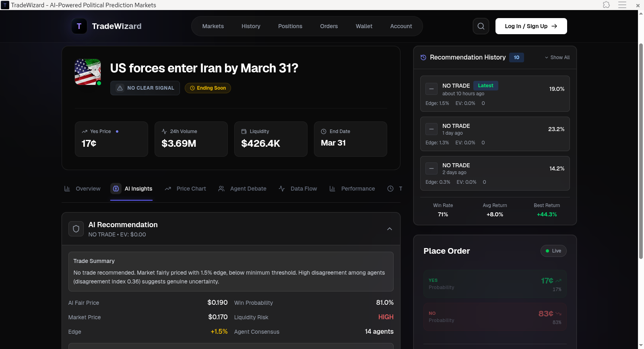Collapse the AI Recommendation section
644x349 pixels.
(x=390, y=229)
